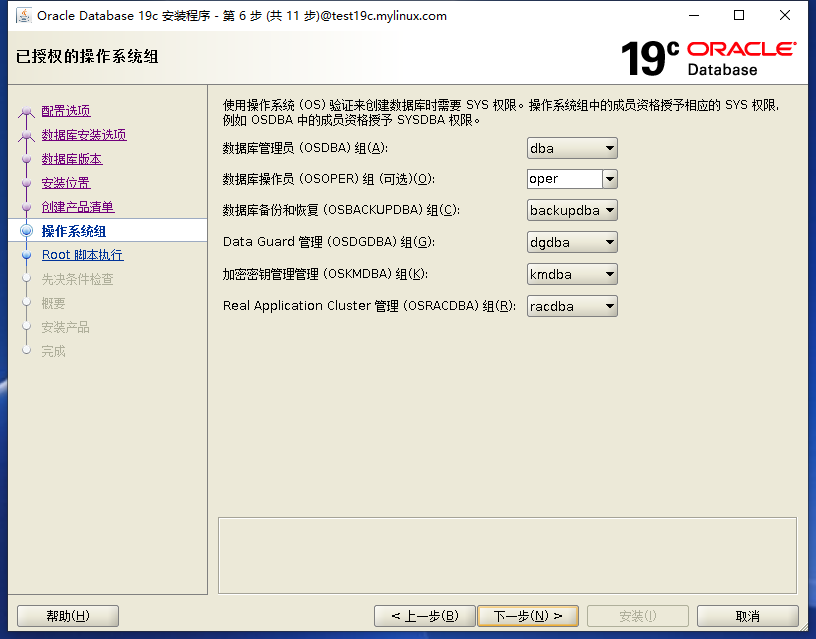Viewport: 816px width, 639px height.
Task: Click the step bullet beside 数据库安装选项
Action: click(27, 135)
